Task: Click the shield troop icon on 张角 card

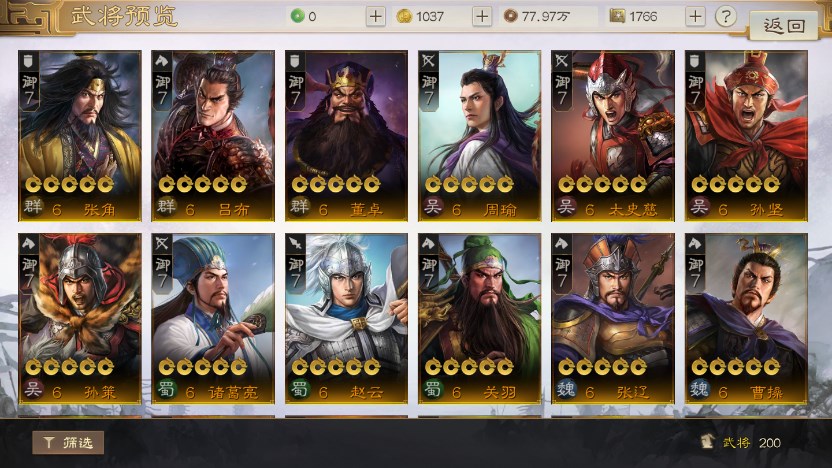Action: 28,62
